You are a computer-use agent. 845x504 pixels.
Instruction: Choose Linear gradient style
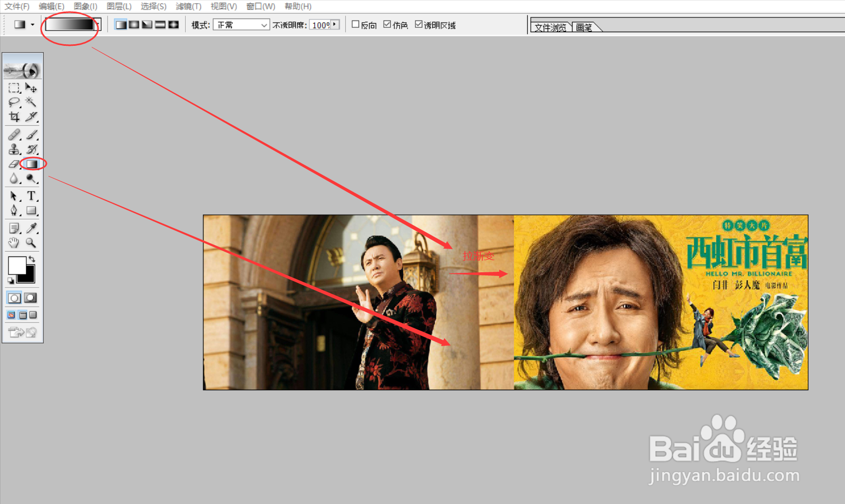click(121, 25)
